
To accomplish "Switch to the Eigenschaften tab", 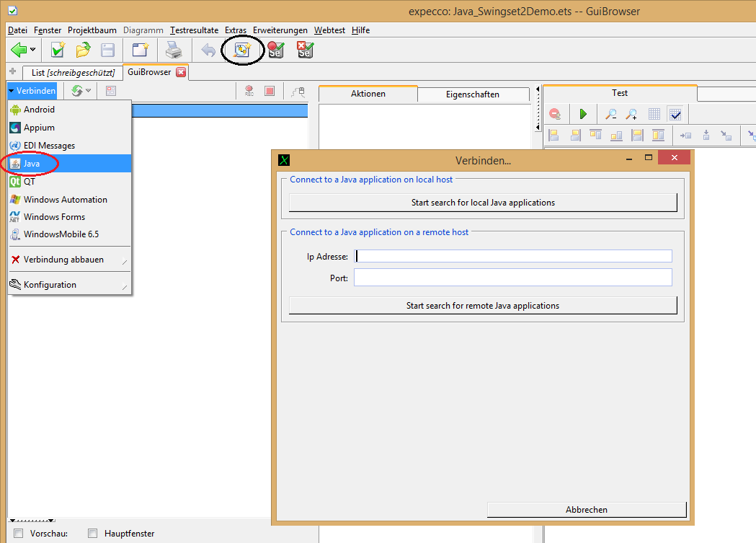I will [472, 94].
